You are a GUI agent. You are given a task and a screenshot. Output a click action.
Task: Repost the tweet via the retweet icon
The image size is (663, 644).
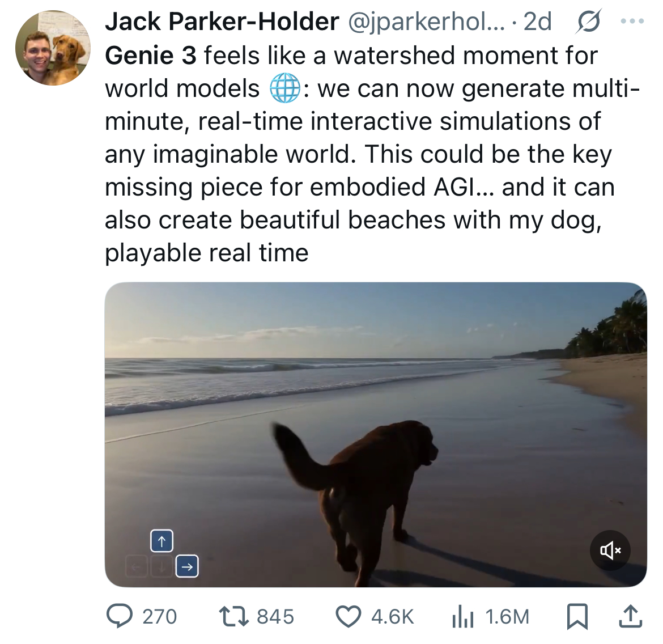tap(233, 616)
